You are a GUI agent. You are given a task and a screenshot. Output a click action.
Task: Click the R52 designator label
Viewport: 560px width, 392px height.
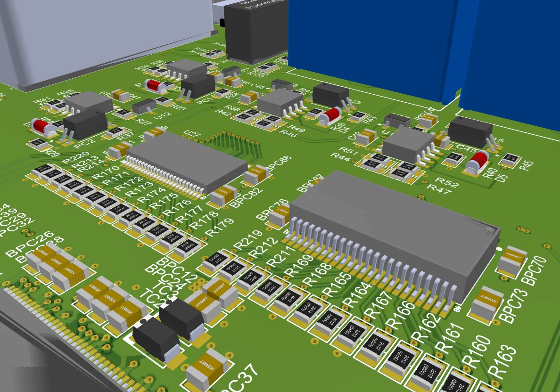(x=446, y=182)
